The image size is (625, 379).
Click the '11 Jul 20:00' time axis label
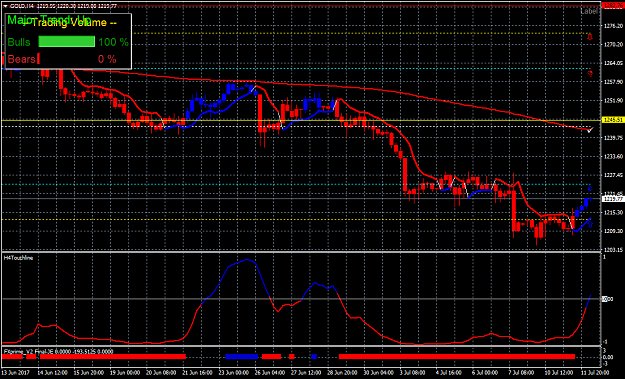tap(594, 373)
